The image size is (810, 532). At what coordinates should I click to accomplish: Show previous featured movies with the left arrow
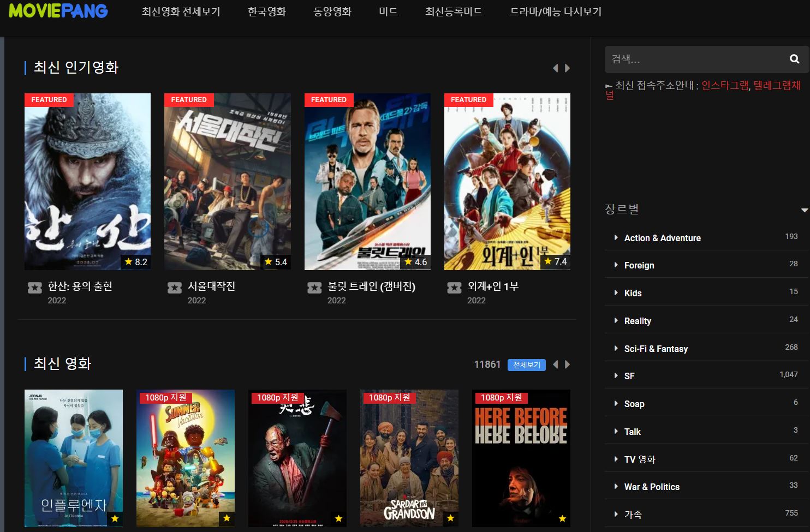[556, 68]
